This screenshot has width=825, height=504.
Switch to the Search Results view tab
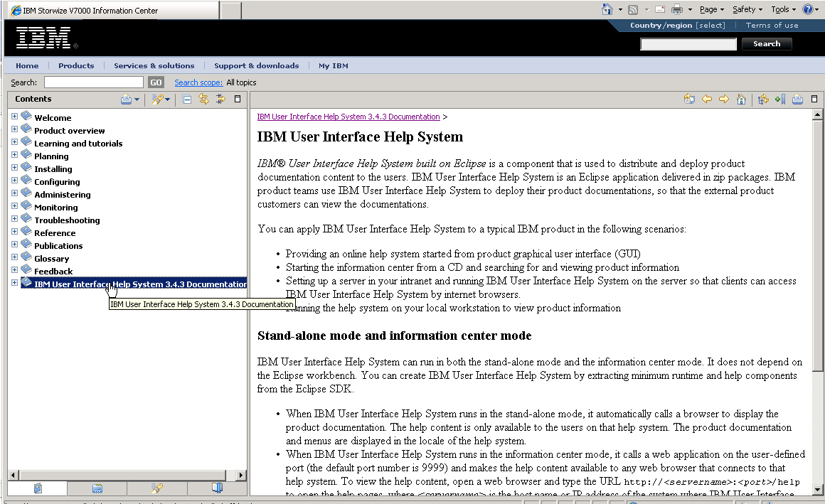coord(156,488)
